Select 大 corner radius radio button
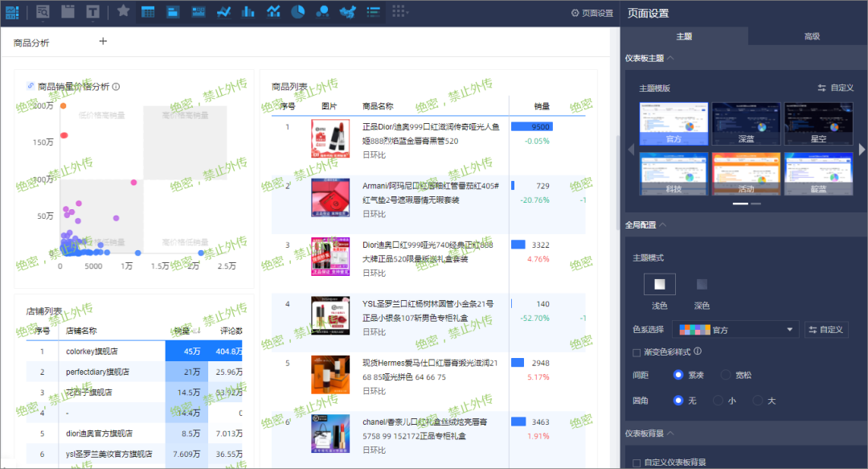Screen dimensions: 868x469 758,401
